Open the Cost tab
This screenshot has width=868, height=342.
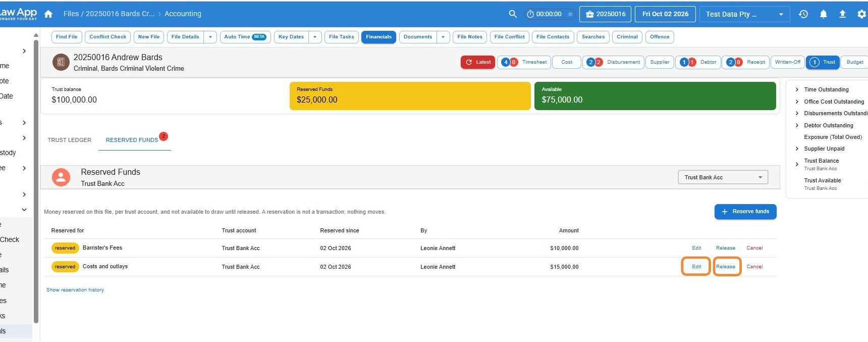567,62
